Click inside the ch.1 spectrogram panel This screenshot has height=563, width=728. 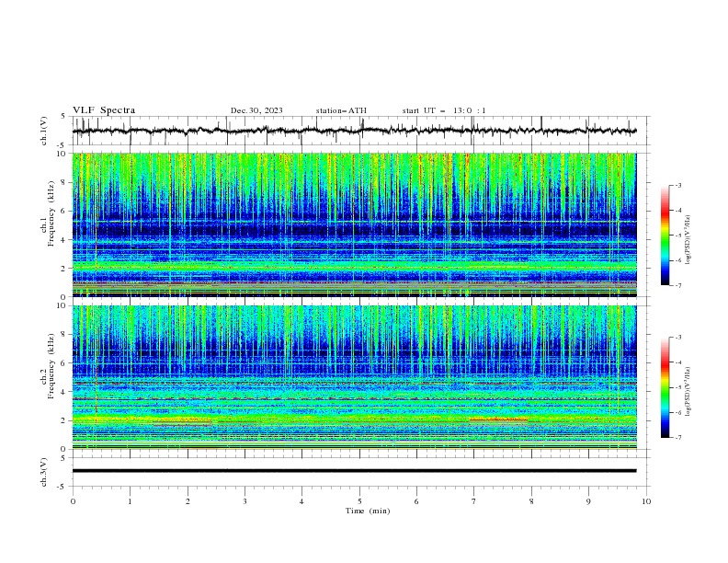click(354, 224)
